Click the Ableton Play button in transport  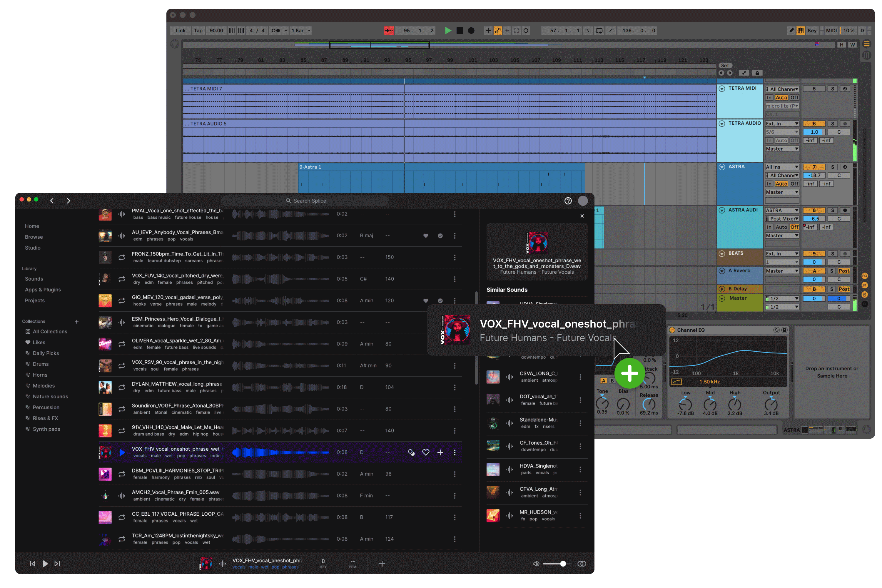coord(448,31)
